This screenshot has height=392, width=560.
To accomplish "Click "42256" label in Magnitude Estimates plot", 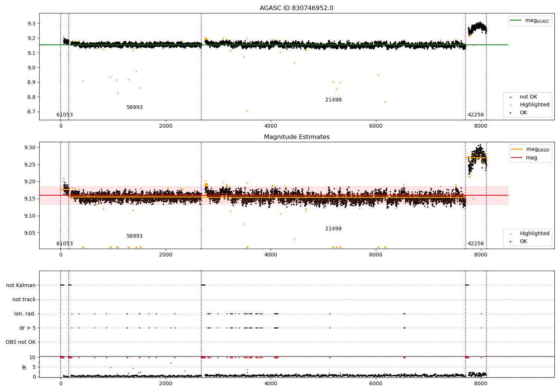I will click(x=476, y=243).
